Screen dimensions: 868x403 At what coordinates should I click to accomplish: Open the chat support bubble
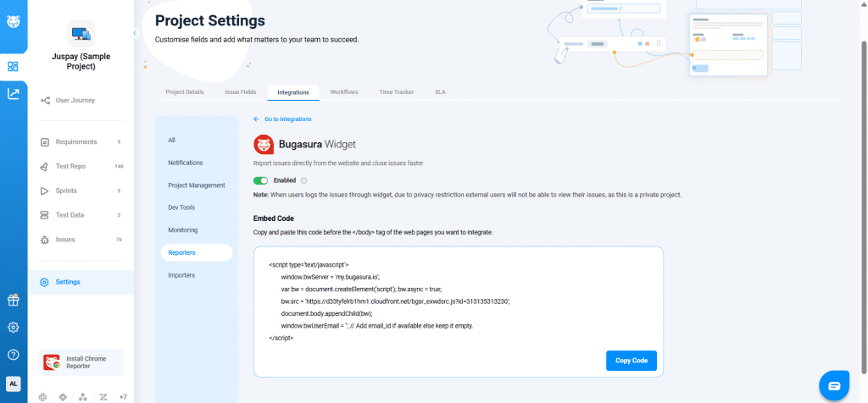point(834,385)
